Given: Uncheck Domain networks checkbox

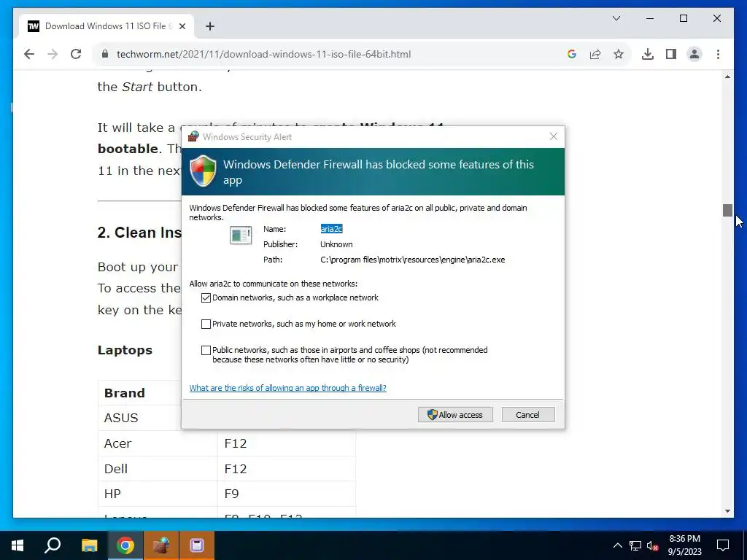Looking at the screenshot, I should coord(206,298).
